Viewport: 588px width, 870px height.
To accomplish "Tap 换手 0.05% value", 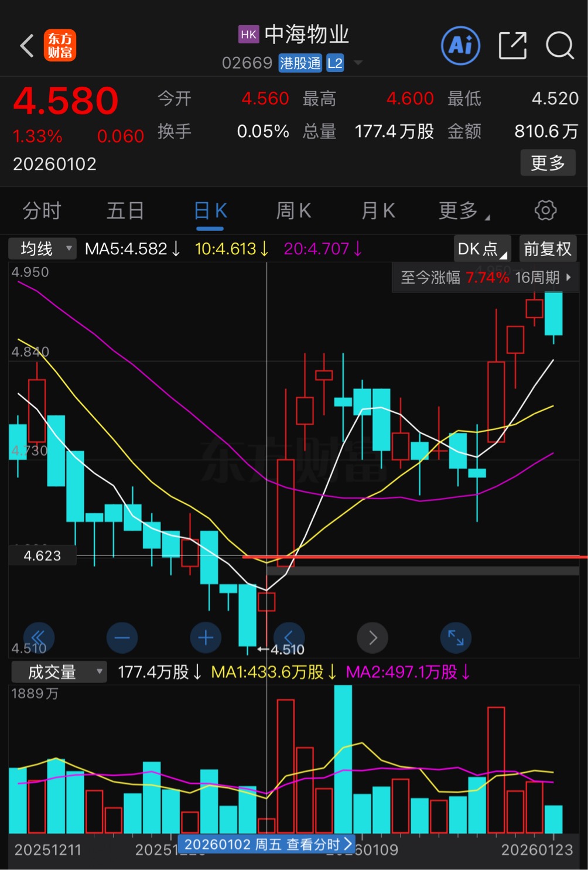I will pyautogui.click(x=263, y=131).
